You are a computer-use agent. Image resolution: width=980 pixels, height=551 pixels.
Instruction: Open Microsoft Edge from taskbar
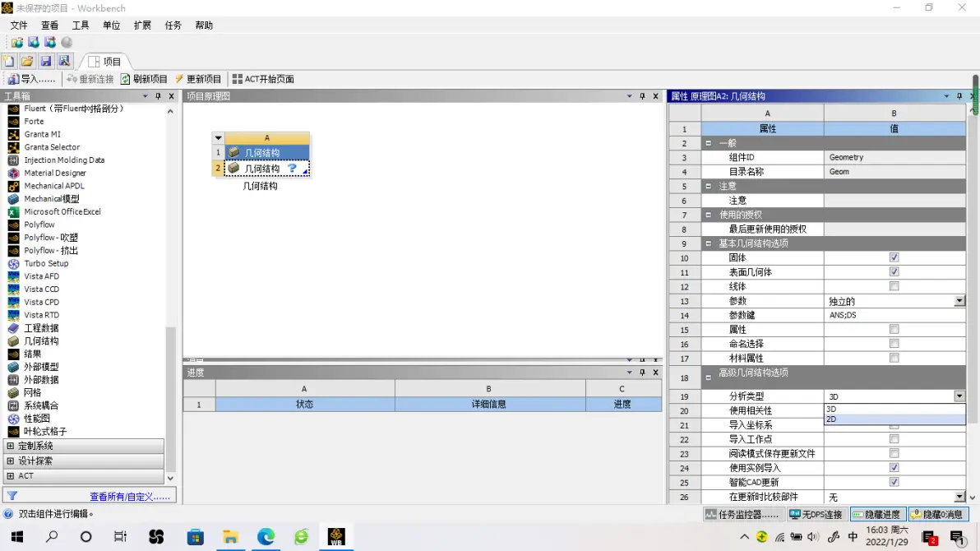[266, 537]
